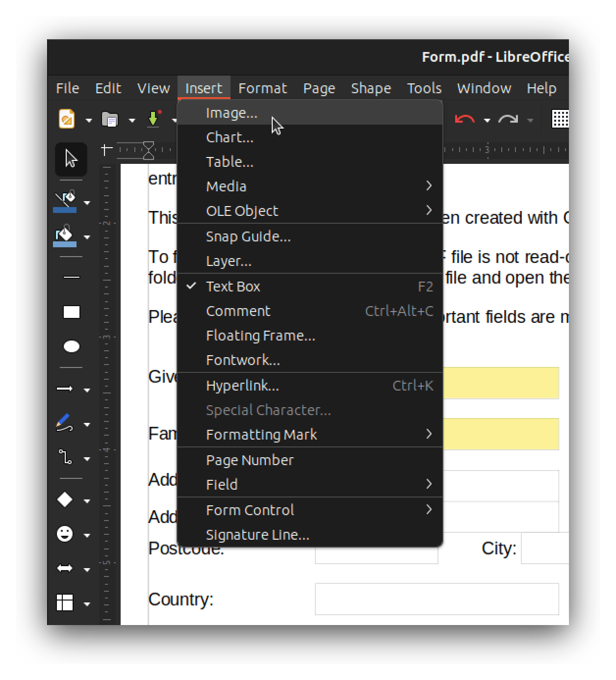Open the Edit menu
The width and height of the screenshot is (616, 680).
(x=108, y=88)
